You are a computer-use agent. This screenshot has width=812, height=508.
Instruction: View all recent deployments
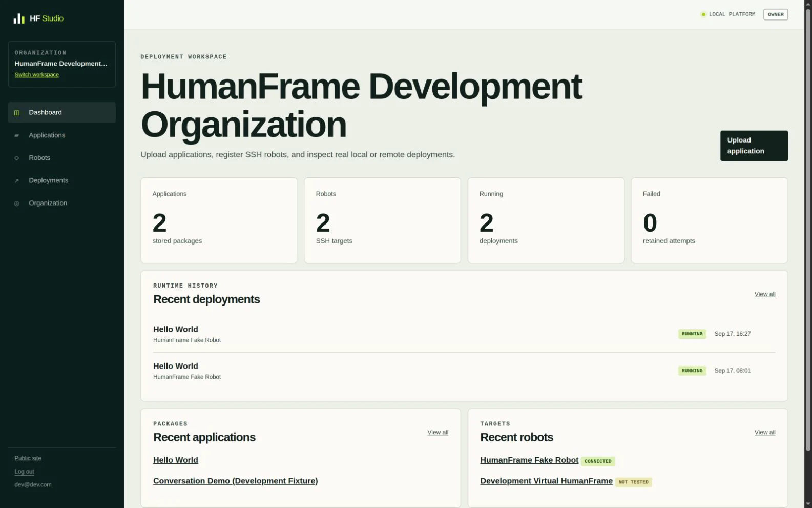click(764, 294)
